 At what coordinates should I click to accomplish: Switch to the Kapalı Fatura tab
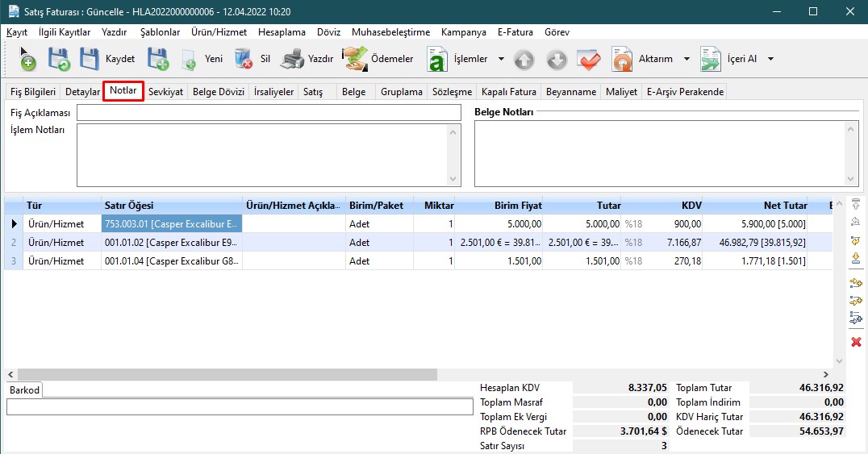(509, 92)
